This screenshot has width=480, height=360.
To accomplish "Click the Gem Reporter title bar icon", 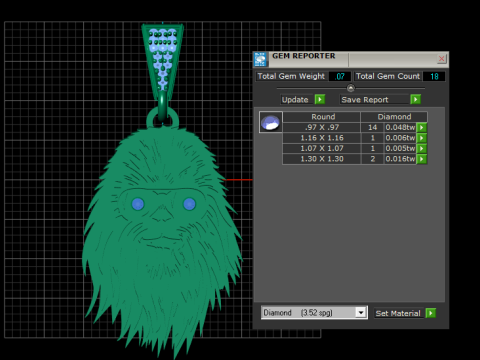I will click(260, 59).
